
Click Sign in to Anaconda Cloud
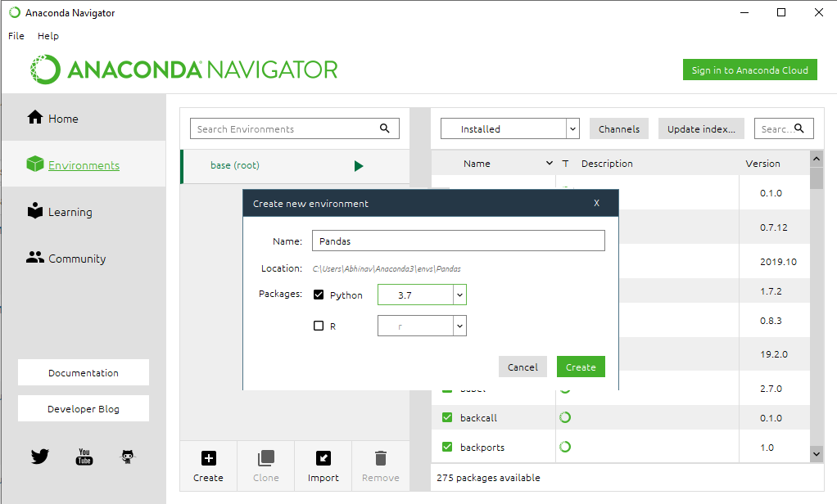point(750,70)
